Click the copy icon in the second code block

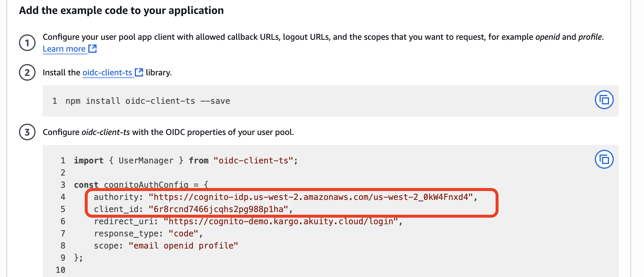604,159
